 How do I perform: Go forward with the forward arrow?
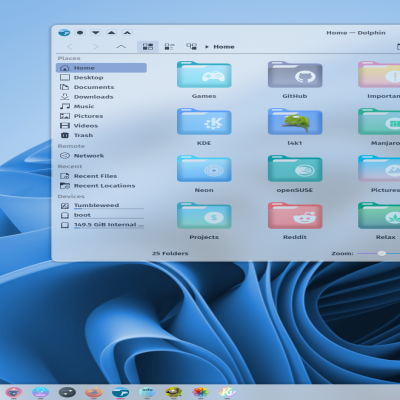[x=96, y=47]
